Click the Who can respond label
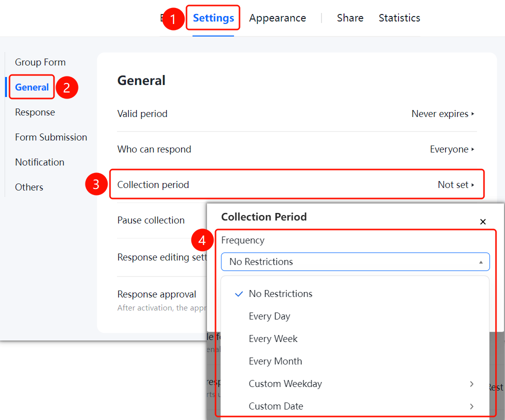505x420 pixels. tap(154, 149)
